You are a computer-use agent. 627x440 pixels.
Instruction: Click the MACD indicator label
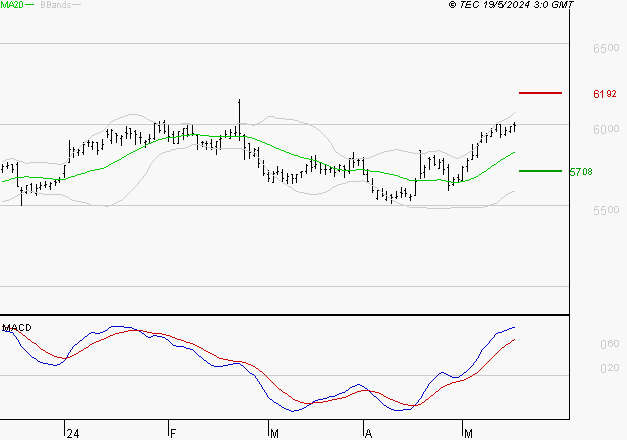17,328
